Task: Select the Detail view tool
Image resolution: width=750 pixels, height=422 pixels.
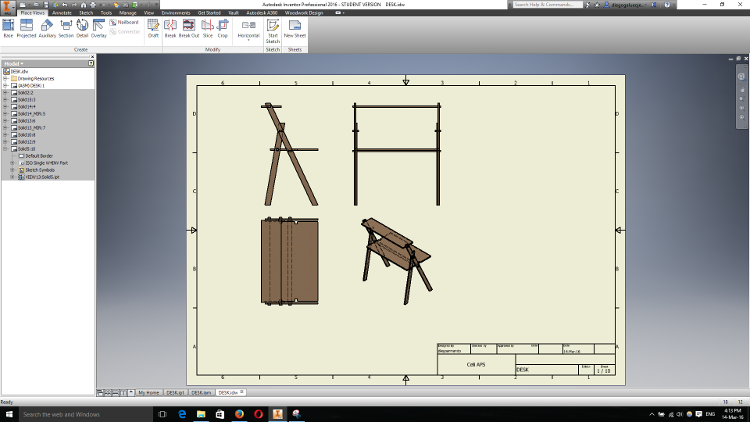Action: (x=82, y=28)
